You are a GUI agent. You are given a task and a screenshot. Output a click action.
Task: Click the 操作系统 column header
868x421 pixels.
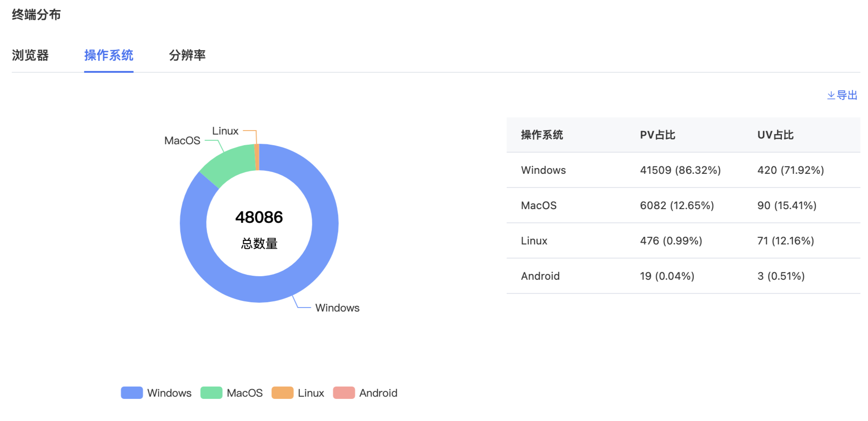pyautogui.click(x=542, y=135)
